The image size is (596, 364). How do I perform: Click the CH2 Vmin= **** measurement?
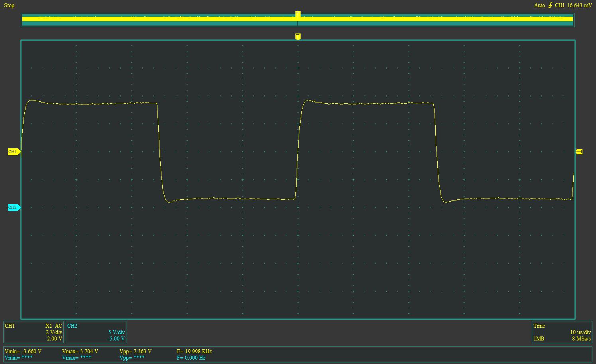coord(18,358)
